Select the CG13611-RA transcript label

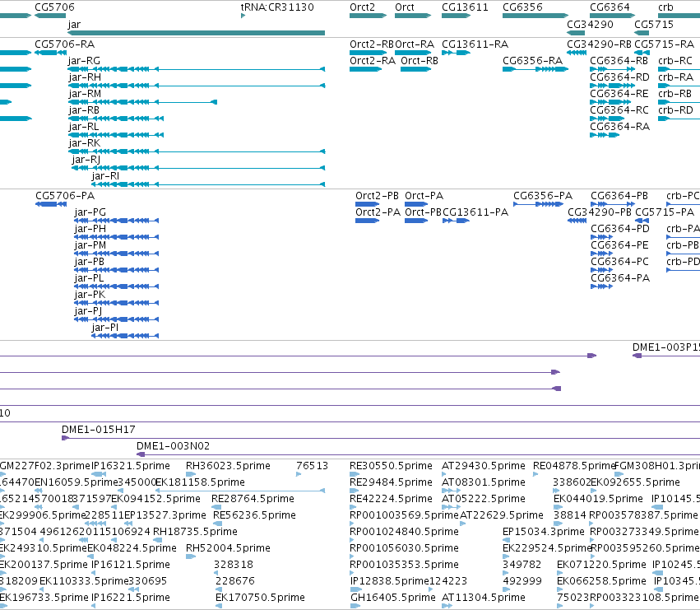click(x=475, y=44)
